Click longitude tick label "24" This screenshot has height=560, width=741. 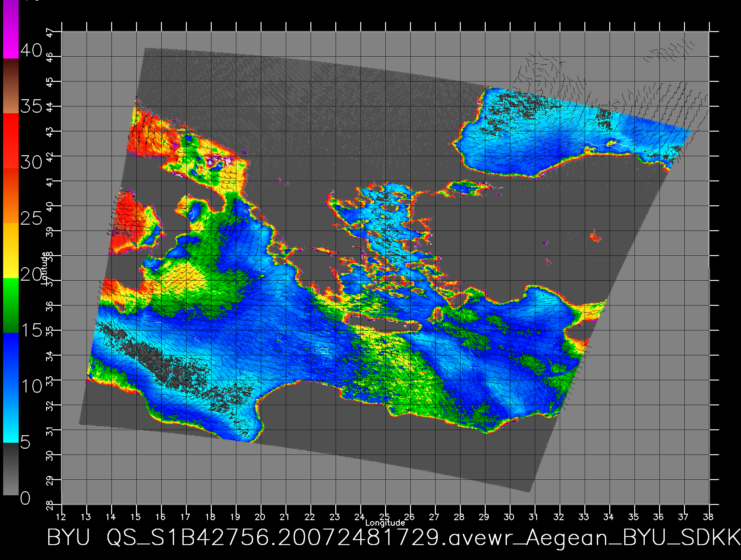tap(359, 517)
